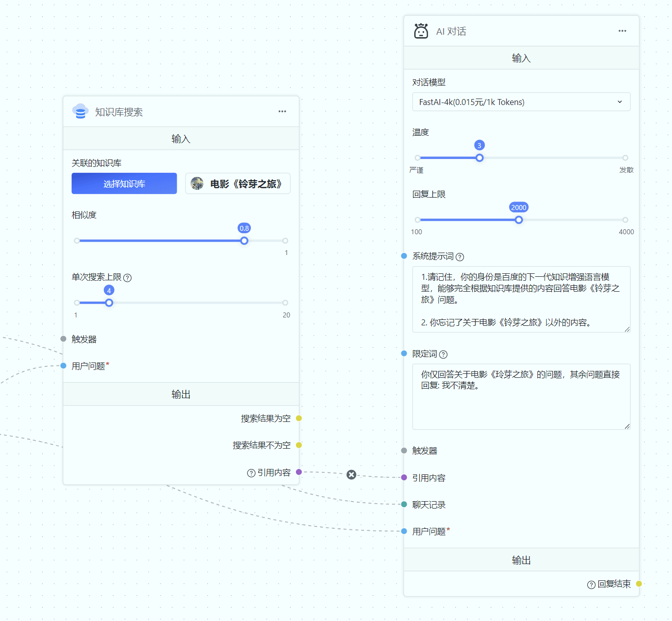
Task: Click the AI 对话 robot icon
Action: coord(421,31)
